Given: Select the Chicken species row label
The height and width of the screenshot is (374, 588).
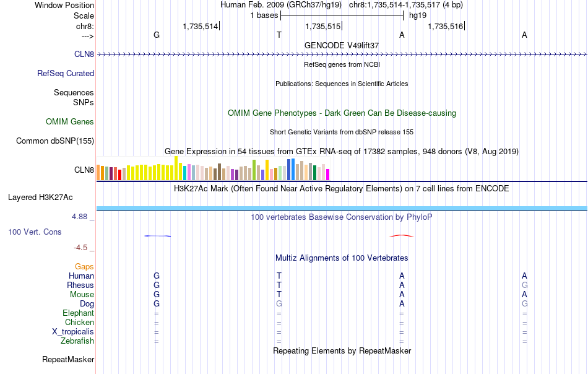Looking at the screenshot, I should pos(79,322).
